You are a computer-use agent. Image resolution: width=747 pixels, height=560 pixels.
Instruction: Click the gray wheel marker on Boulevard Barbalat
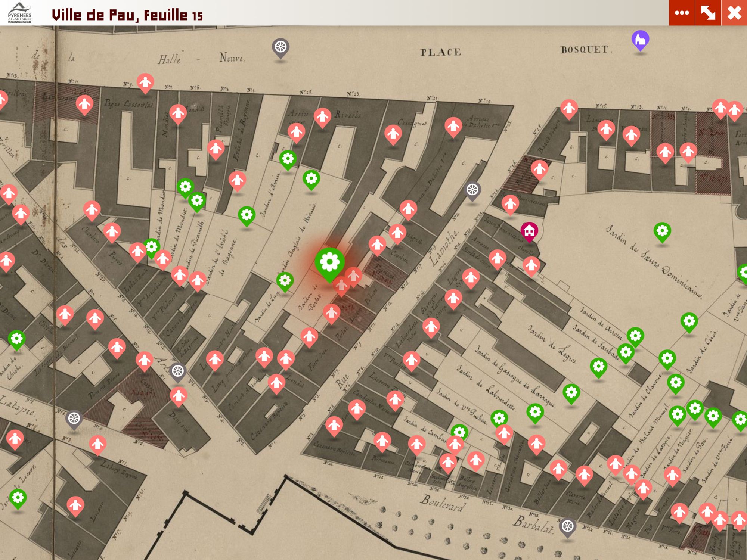(x=567, y=526)
